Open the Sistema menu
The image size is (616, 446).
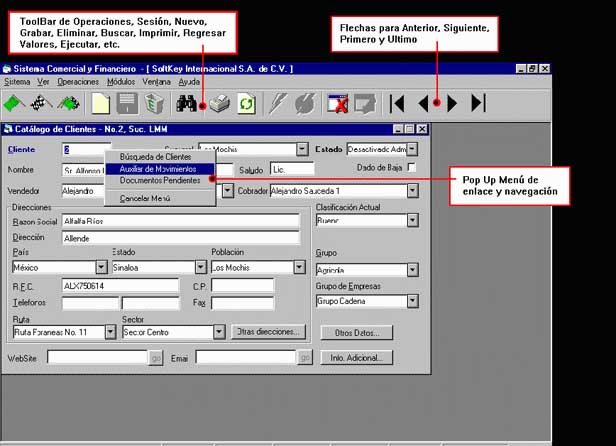click(x=17, y=82)
